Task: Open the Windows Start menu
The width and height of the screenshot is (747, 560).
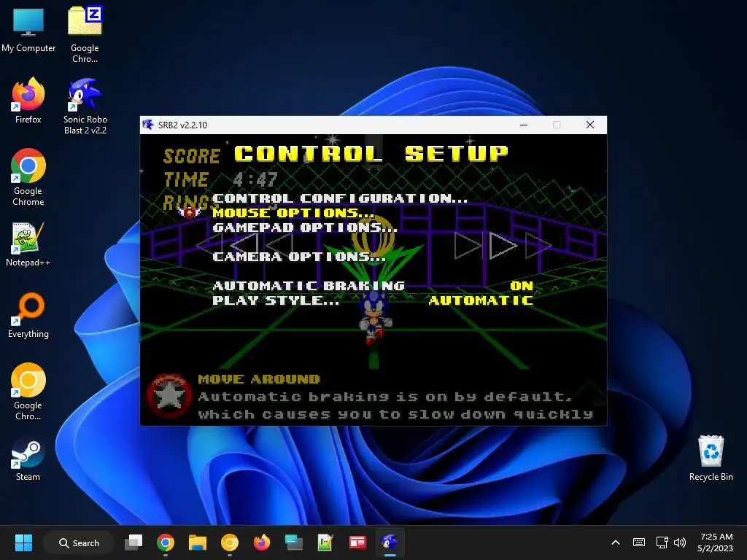Action: point(23,542)
